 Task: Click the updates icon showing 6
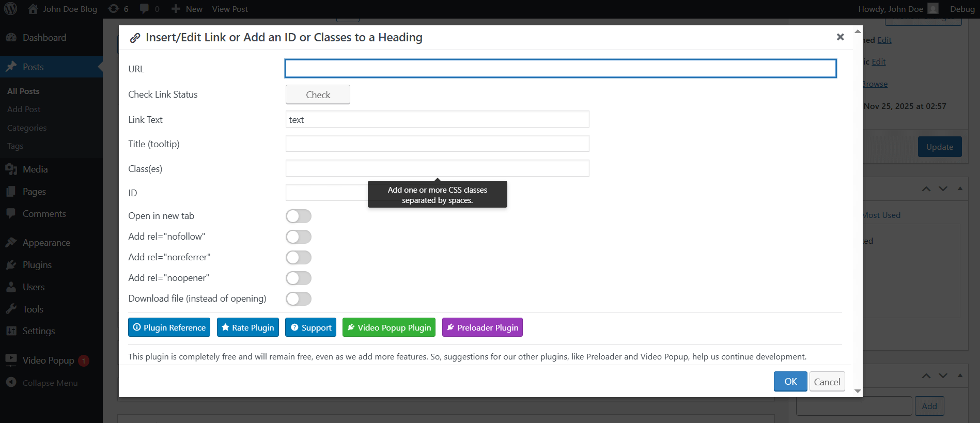coord(114,9)
